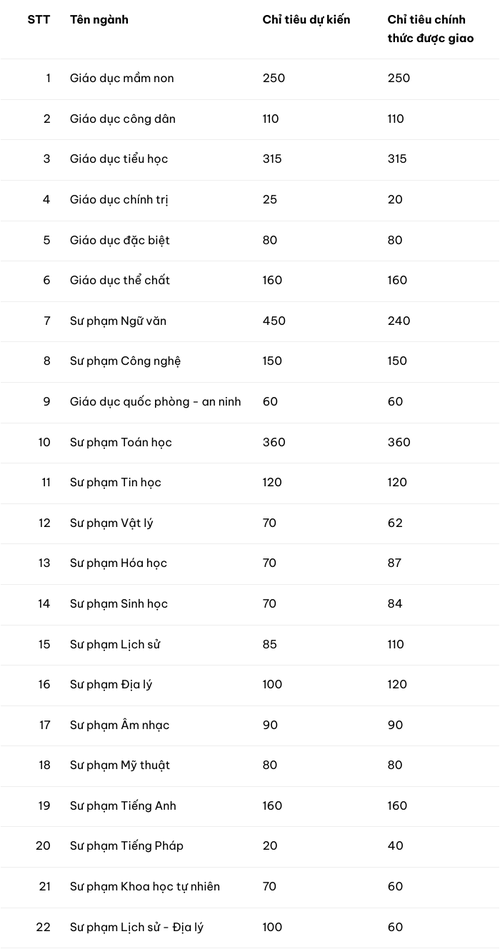500x949 pixels.
Task: Click the 'Giáo dục công dân' cell
Action: 123,119
